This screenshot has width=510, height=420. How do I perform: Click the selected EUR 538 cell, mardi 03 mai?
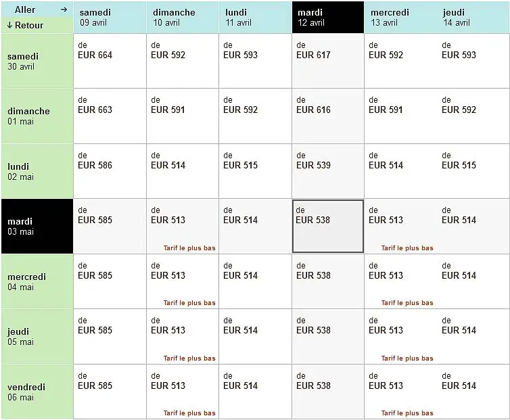pos(327,226)
